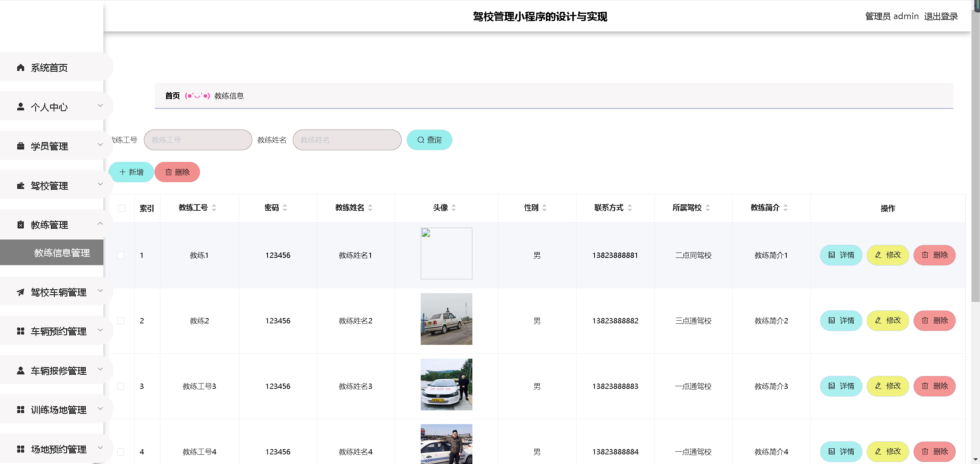Click 删除 for row 教练2
Viewport: 980px width, 464px height.
tap(934, 321)
